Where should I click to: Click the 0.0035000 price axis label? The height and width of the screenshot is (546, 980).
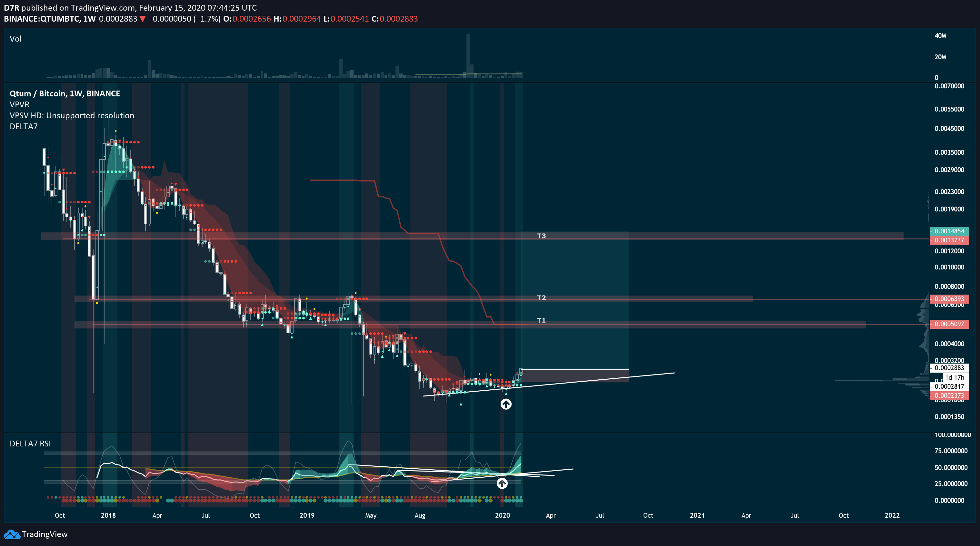tap(949, 152)
